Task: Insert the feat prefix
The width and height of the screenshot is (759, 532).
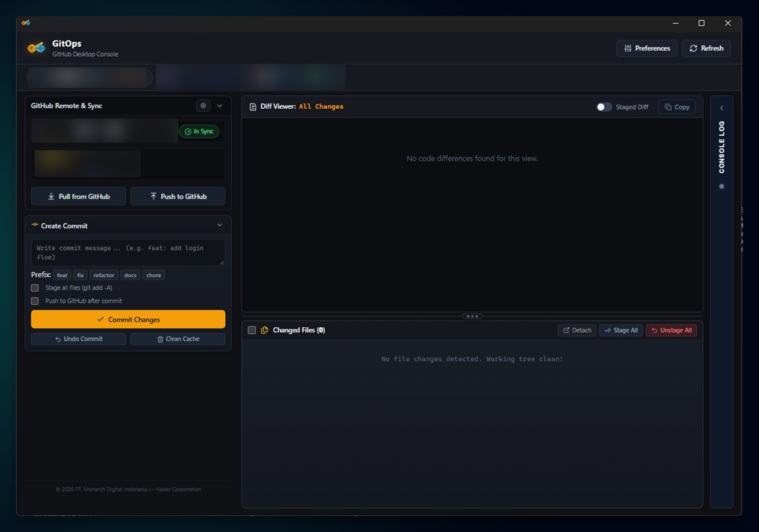Action: click(x=62, y=275)
